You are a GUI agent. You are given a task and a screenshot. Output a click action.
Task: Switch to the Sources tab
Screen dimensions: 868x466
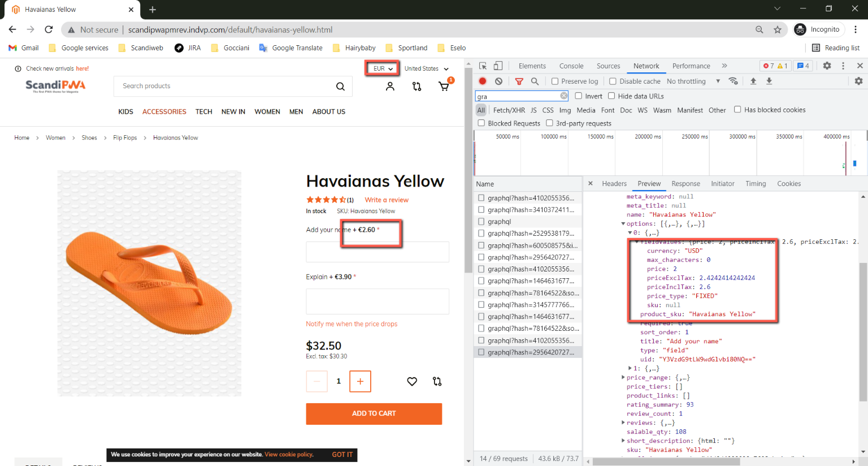click(609, 66)
